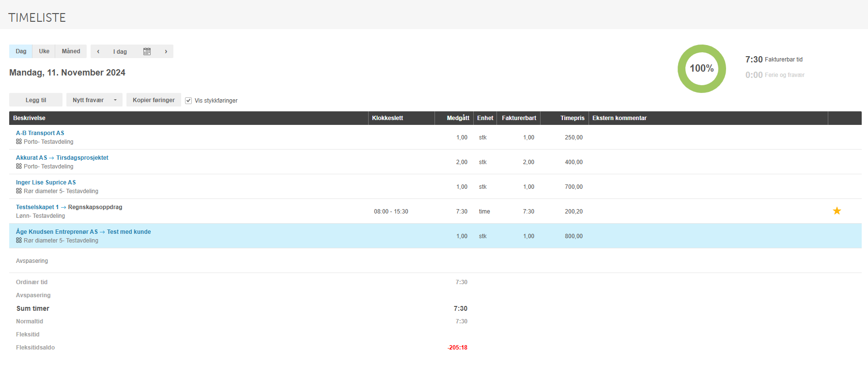Click Ordinær tid summary label

pos(31,282)
